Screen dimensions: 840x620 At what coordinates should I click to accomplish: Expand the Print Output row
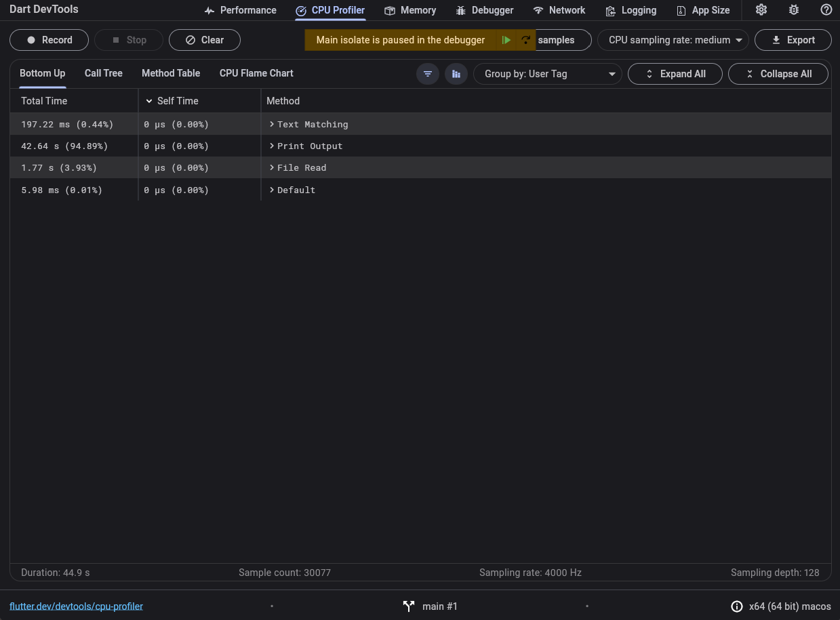[x=272, y=146]
